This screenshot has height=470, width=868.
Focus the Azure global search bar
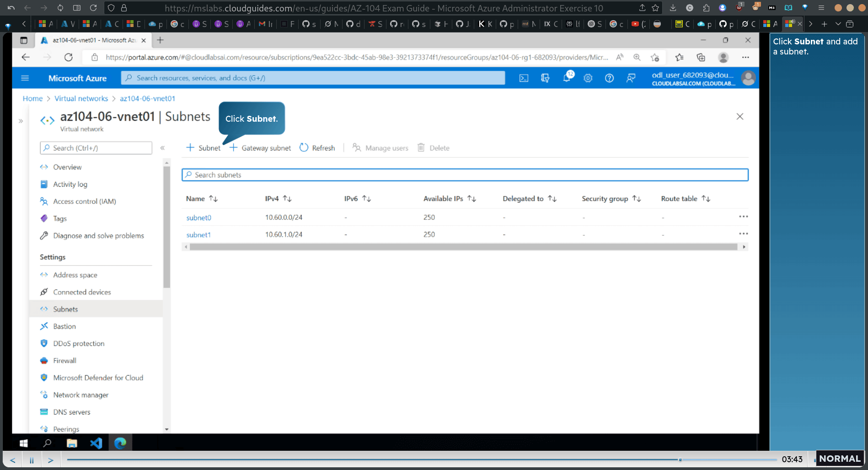click(313, 78)
